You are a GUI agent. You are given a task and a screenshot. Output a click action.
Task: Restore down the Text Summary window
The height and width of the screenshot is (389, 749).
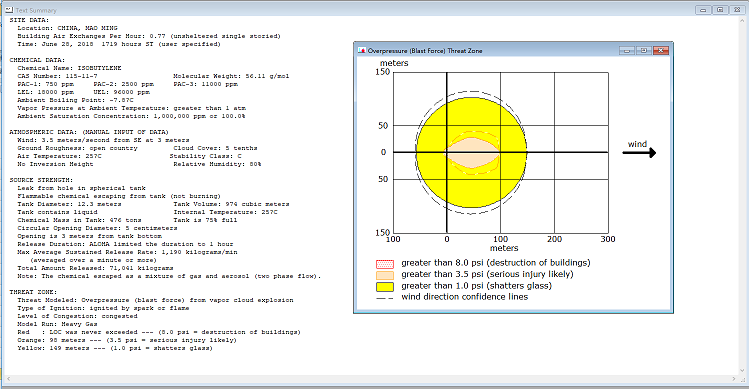click(x=720, y=10)
